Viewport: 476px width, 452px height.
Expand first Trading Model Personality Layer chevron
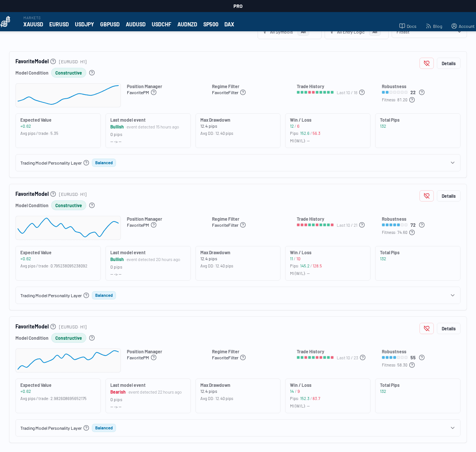(452, 163)
